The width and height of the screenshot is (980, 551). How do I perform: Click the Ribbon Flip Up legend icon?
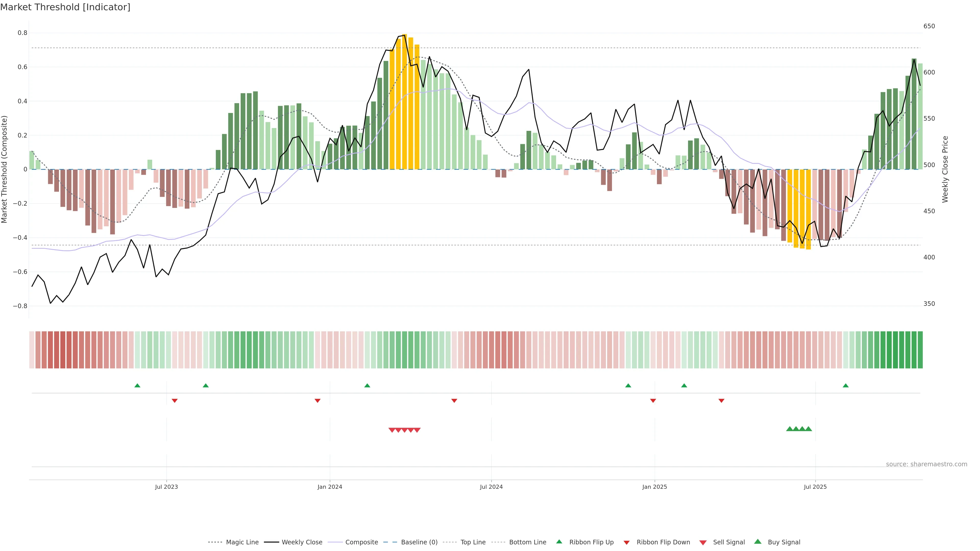(x=559, y=542)
